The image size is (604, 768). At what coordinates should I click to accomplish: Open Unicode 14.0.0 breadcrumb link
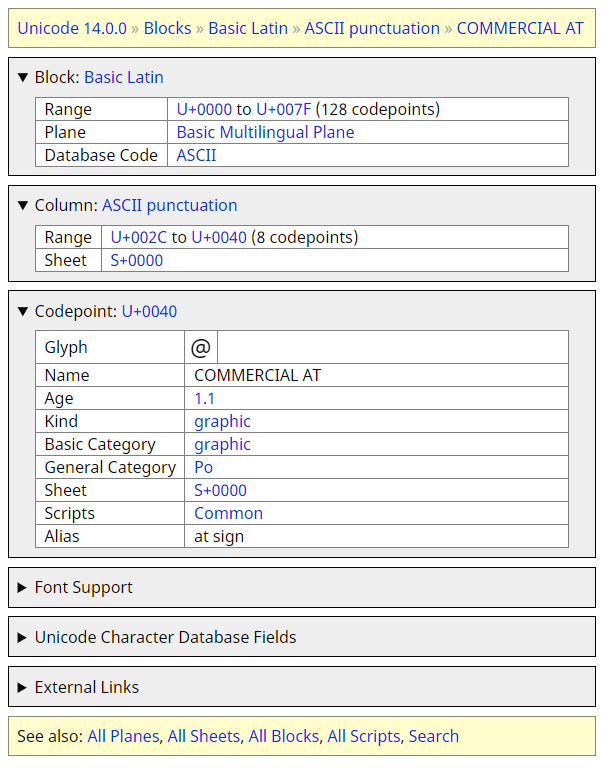72,28
